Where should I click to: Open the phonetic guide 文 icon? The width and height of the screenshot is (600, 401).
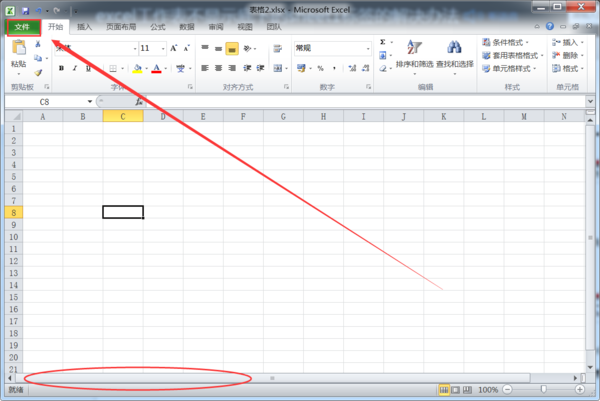180,68
